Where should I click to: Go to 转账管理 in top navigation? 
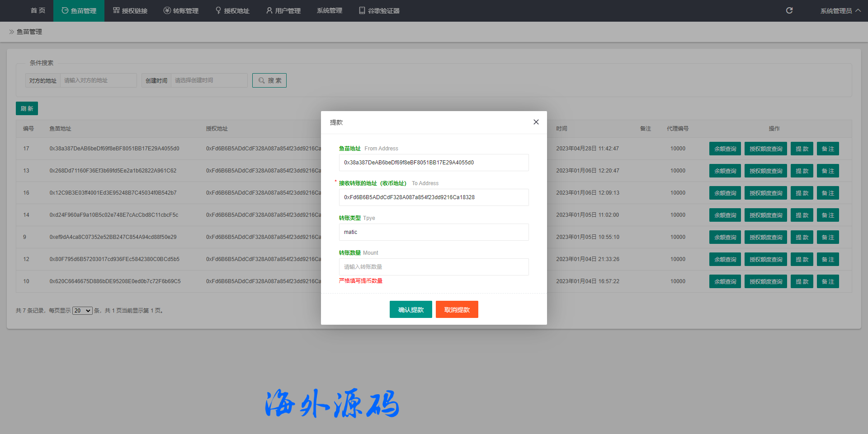pos(181,11)
